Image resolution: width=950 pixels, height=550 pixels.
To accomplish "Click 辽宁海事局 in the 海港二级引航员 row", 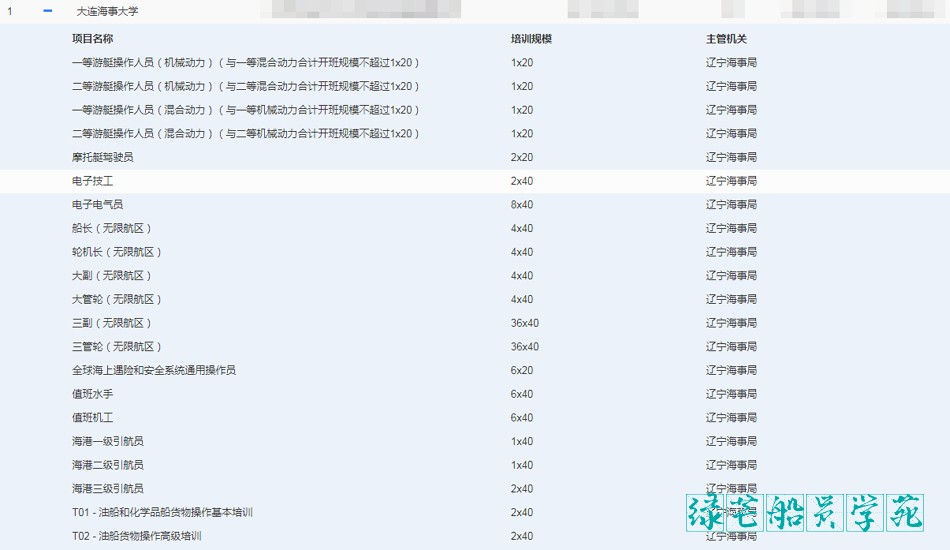I will pyautogui.click(x=731, y=465).
